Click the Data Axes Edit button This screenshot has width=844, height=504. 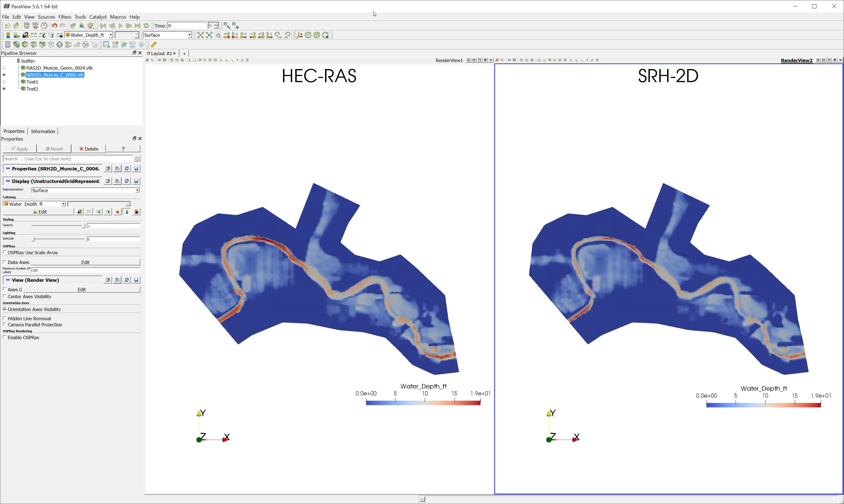pos(85,262)
